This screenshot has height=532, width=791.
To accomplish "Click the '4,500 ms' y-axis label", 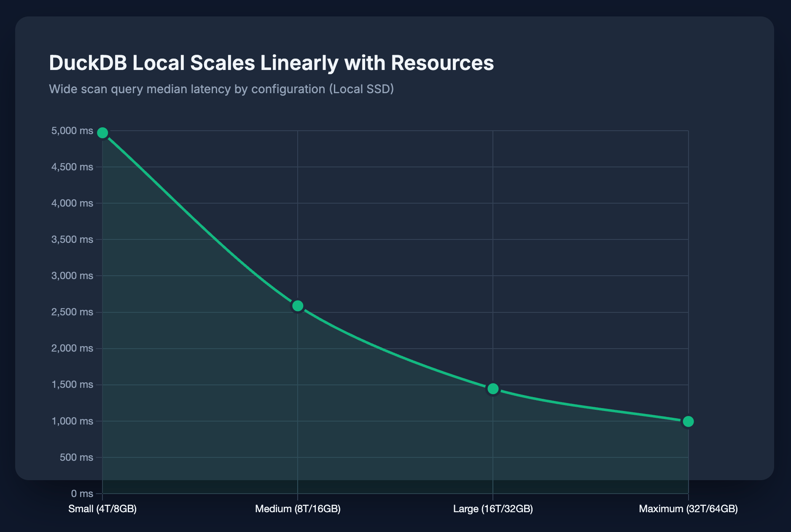I will [72, 167].
